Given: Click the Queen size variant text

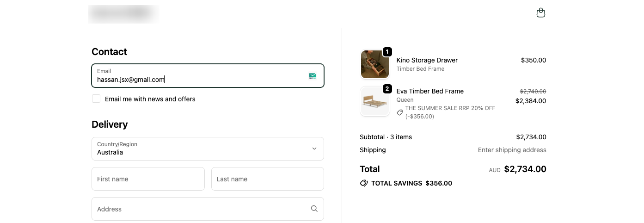Looking at the screenshot, I should (405, 100).
